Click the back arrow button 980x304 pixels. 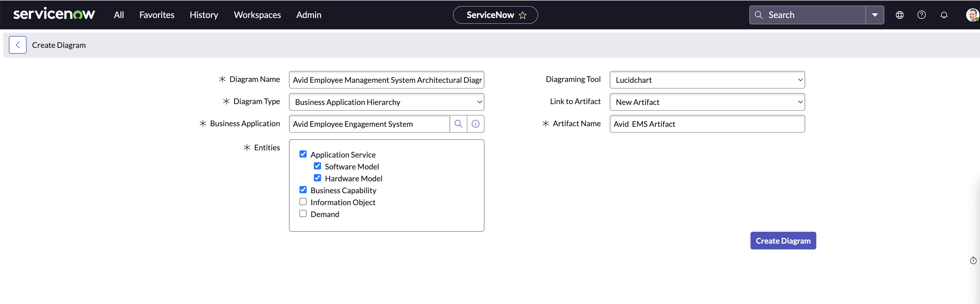pyautogui.click(x=17, y=45)
